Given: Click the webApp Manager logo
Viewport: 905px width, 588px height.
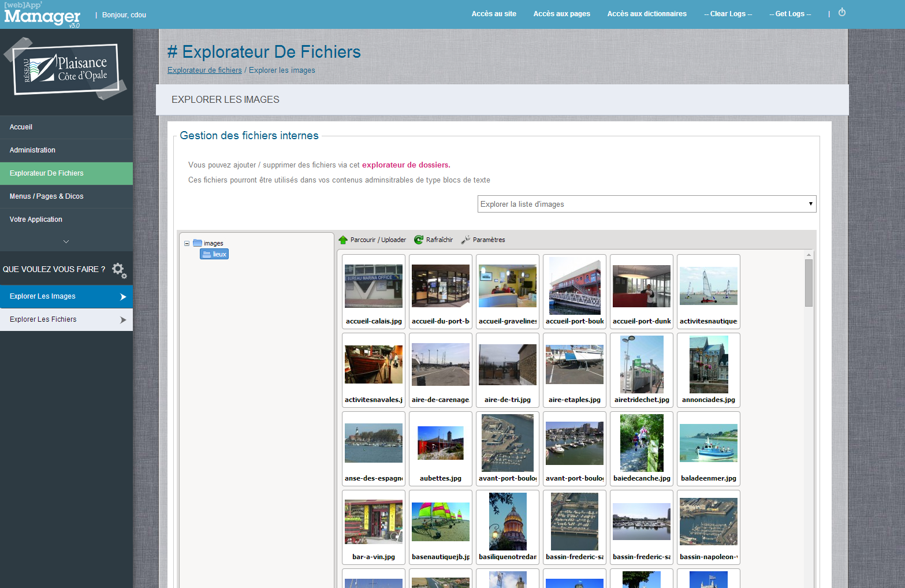Looking at the screenshot, I should (42, 14).
